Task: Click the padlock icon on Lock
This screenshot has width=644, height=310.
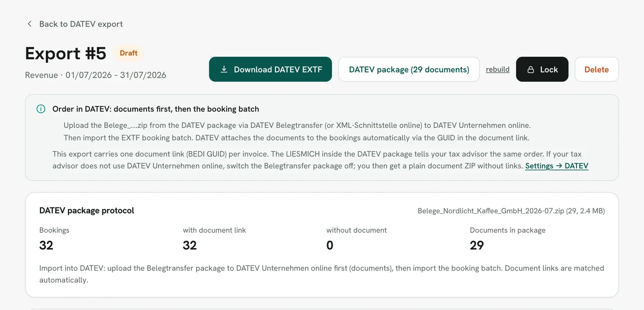Action: tap(531, 70)
